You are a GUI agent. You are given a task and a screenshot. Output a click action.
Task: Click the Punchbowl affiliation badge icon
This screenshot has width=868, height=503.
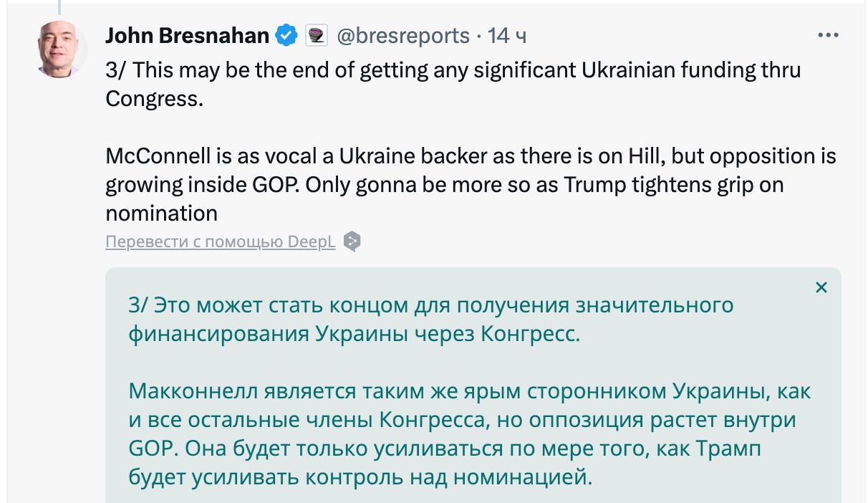pos(316,35)
